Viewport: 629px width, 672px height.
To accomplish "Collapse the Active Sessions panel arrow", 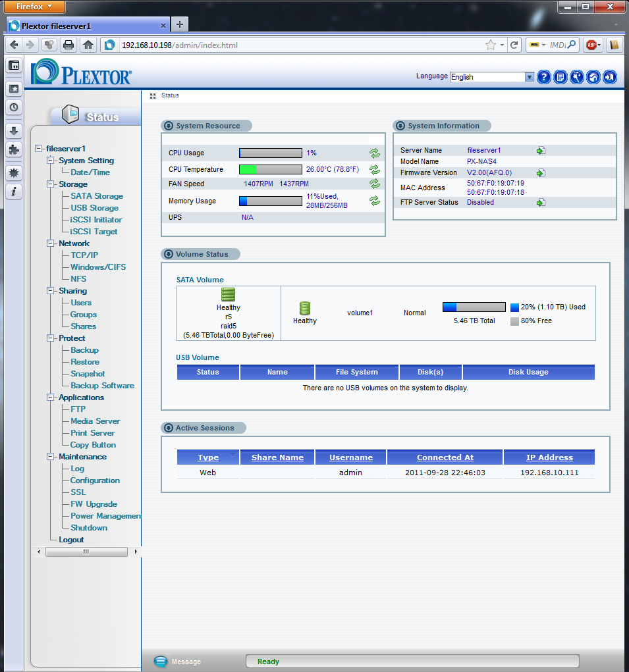I will pos(169,428).
